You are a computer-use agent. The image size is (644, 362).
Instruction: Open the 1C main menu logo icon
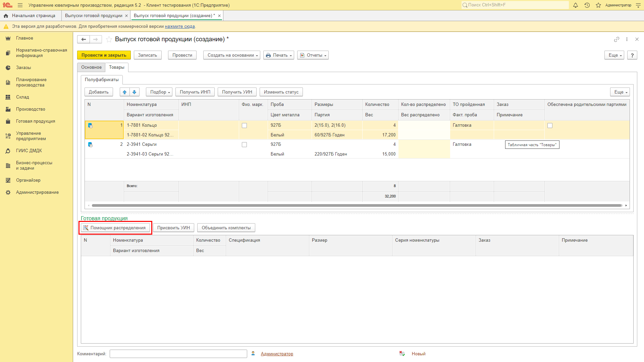point(7,5)
